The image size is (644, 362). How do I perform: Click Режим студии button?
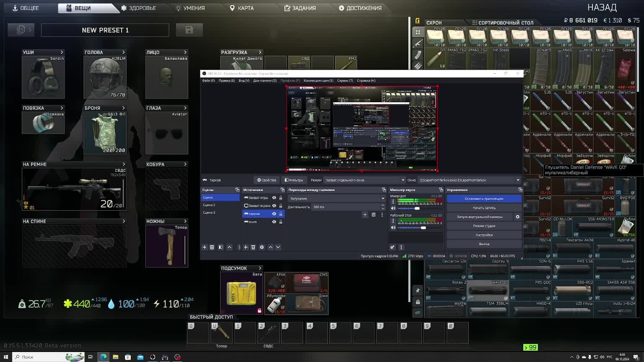click(484, 226)
